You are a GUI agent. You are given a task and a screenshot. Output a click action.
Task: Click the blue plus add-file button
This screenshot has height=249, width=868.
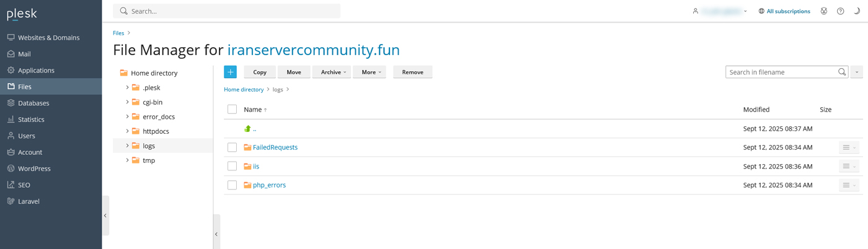pyautogui.click(x=230, y=72)
